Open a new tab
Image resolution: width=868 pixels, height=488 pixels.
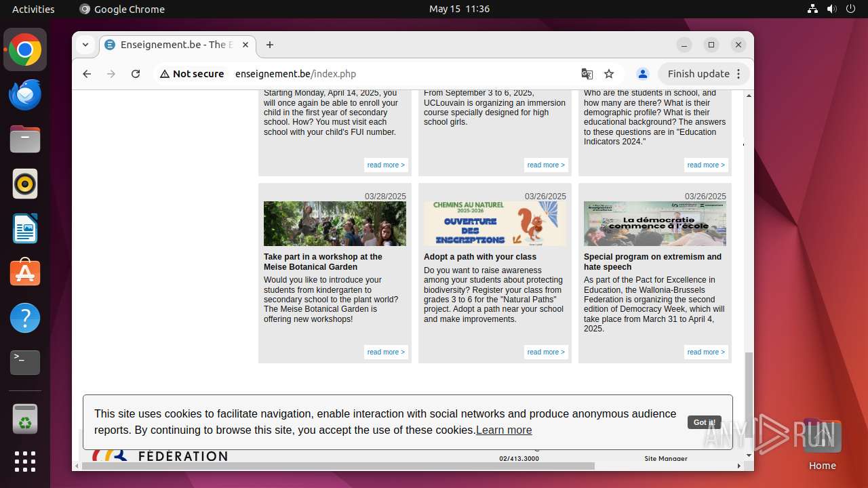tap(270, 45)
